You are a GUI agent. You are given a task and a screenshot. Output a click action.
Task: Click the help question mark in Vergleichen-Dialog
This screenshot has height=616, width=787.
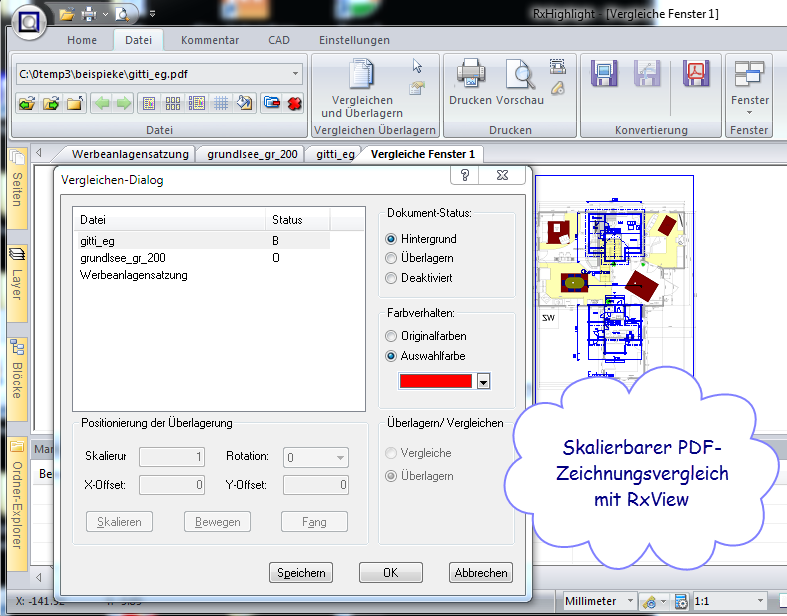tap(465, 175)
